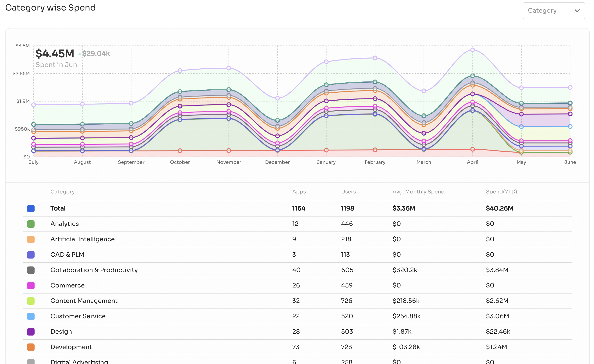Select the Content Management category row
The width and height of the screenshot is (594, 364).
tap(297, 301)
